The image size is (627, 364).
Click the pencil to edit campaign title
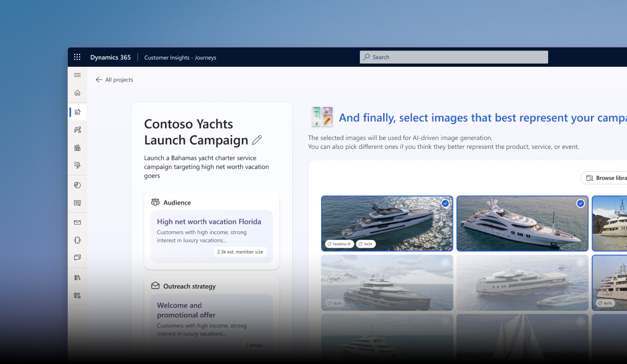tap(257, 140)
